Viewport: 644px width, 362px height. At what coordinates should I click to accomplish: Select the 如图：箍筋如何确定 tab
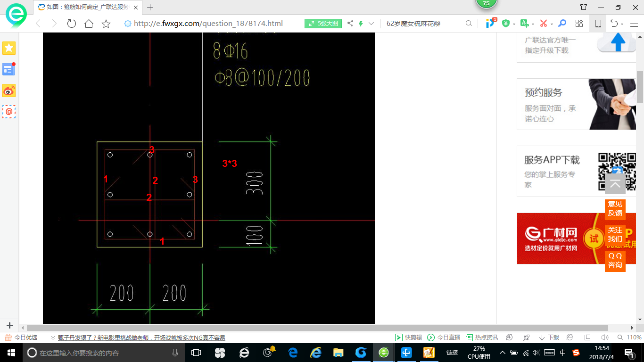click(x=87, y=7)
